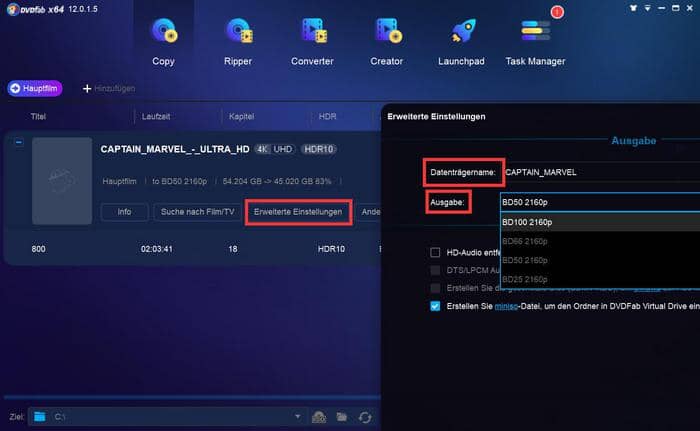Viewport: 700px width, 431px height.
Task: Click the open folder output icon
Action: coord(342,417)
